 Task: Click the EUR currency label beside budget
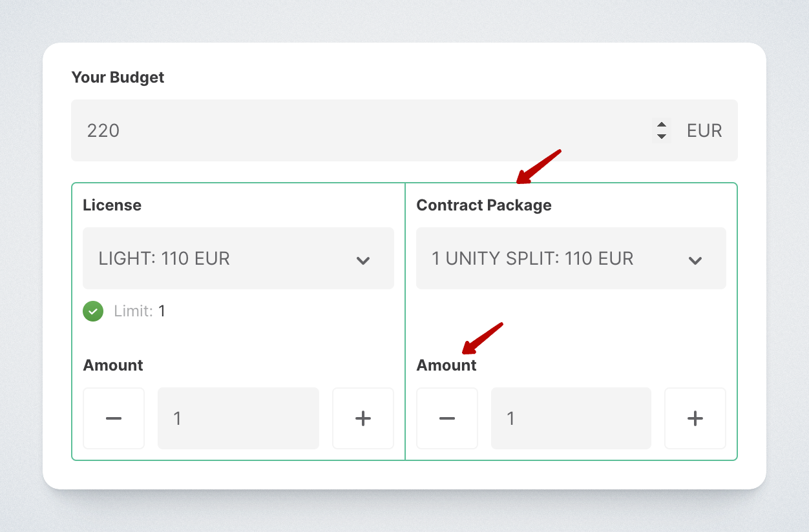pyautogui.click(x=704, y=130)
